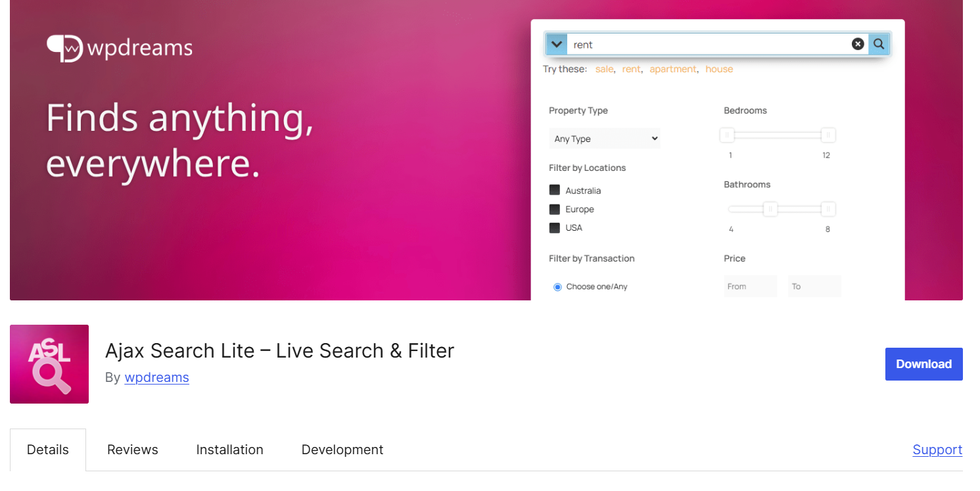Click the suggested keyword apartment
Screen dimensions: 980x491
click(673, 69)
